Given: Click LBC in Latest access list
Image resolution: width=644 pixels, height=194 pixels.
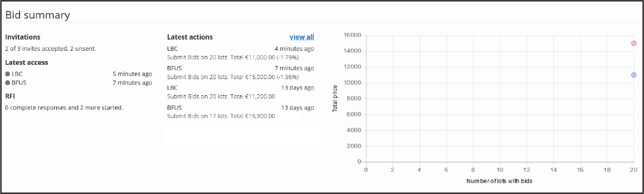Looking at the screenshot, I should 17,74.
